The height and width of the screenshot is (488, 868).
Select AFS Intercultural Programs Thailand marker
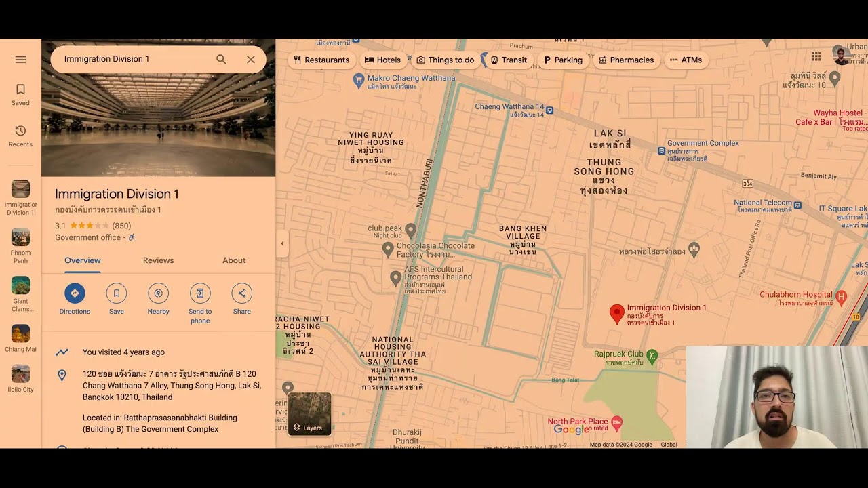pyautogui.click(x=396, y=278)
